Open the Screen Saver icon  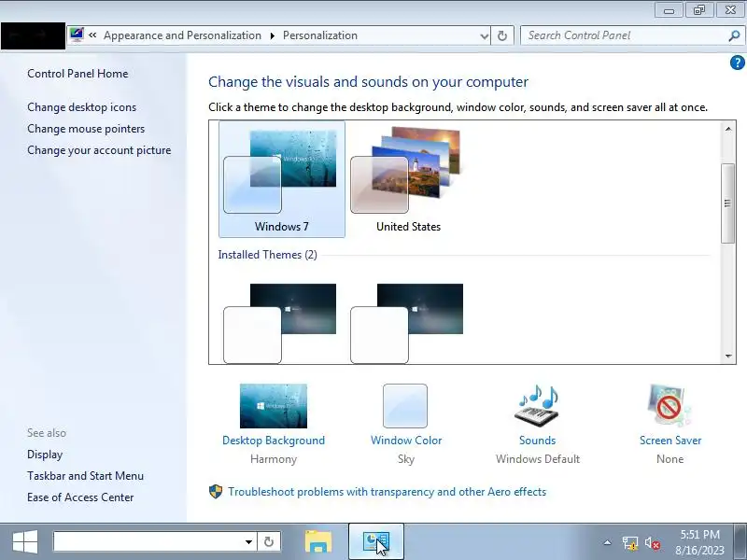(x=669, y=406)
